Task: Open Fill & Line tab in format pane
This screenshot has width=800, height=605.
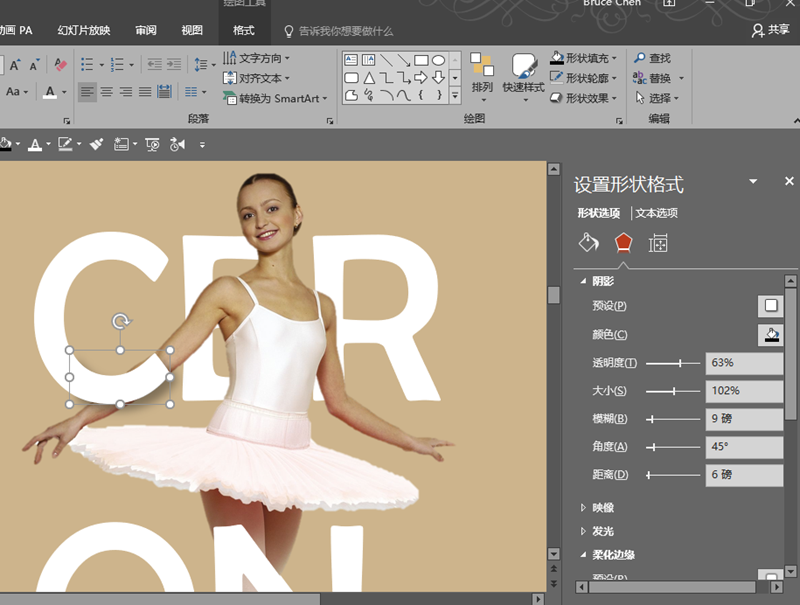Action: (x=588, y=243)
